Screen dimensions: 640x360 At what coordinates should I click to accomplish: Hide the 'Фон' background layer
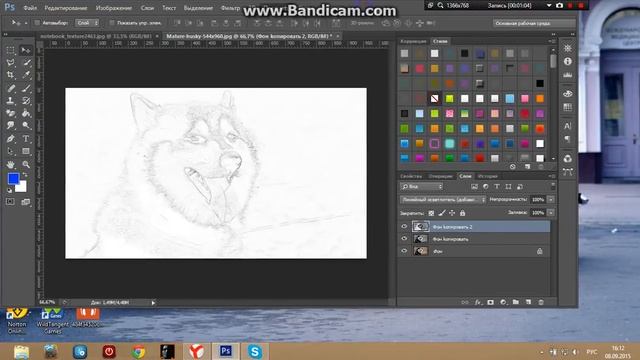(404, 251)
